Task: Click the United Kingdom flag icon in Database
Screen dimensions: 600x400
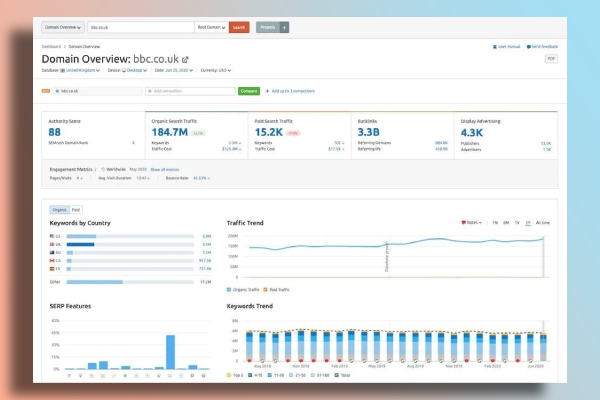Action: (63, 70)
